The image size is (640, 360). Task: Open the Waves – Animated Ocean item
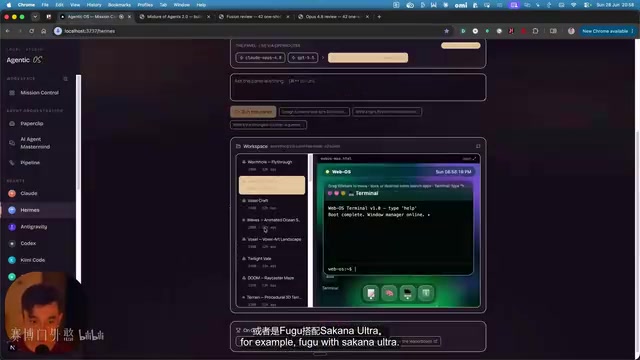[x=272, y=223]
